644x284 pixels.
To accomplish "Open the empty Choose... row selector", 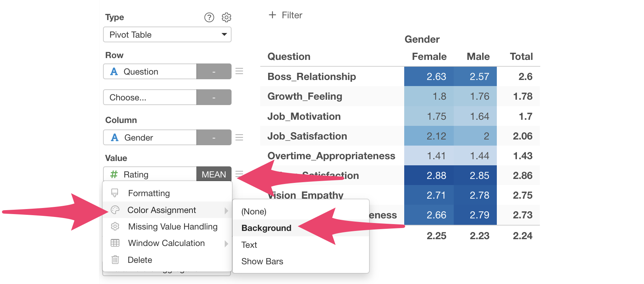I will click(x=150, y=98).
